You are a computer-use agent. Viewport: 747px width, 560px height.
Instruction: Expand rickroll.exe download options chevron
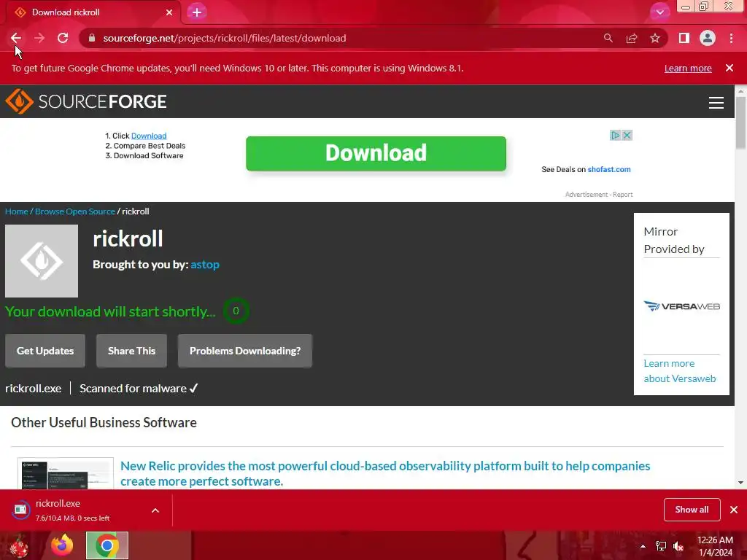tap(155, 510)
